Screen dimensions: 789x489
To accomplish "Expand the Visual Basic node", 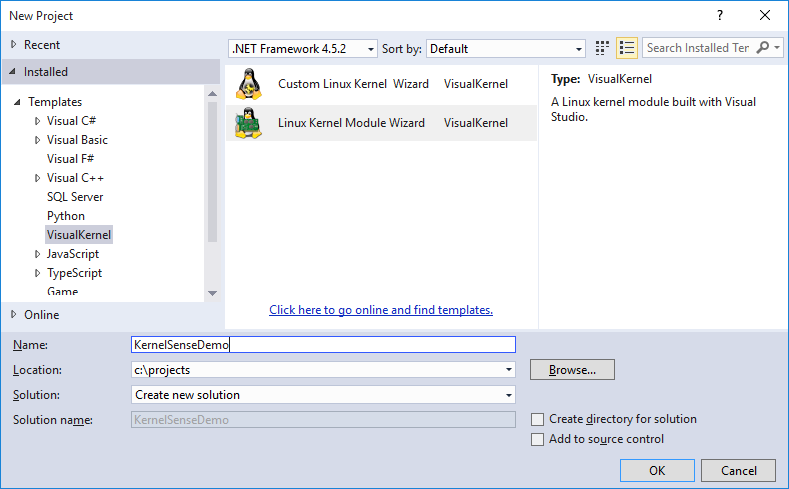I will 37,140.
